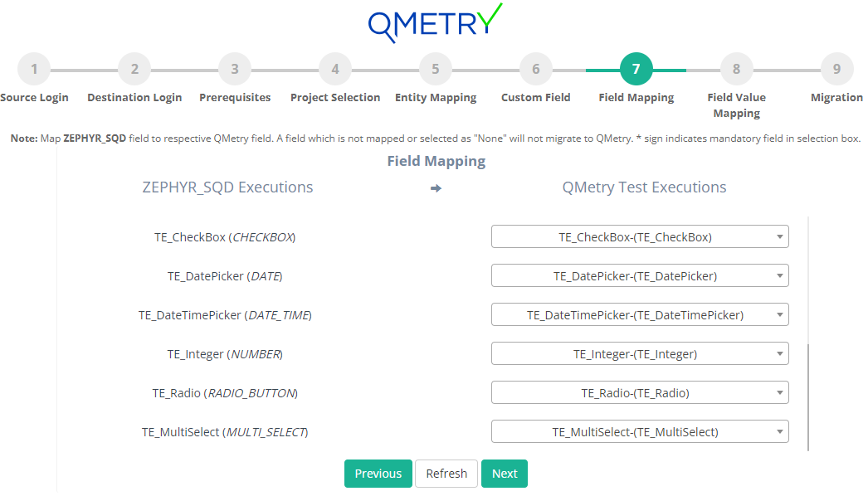Click the mapping arrow between Executions headers
This screenshot has height=496, width=868.
coord(436,188)
